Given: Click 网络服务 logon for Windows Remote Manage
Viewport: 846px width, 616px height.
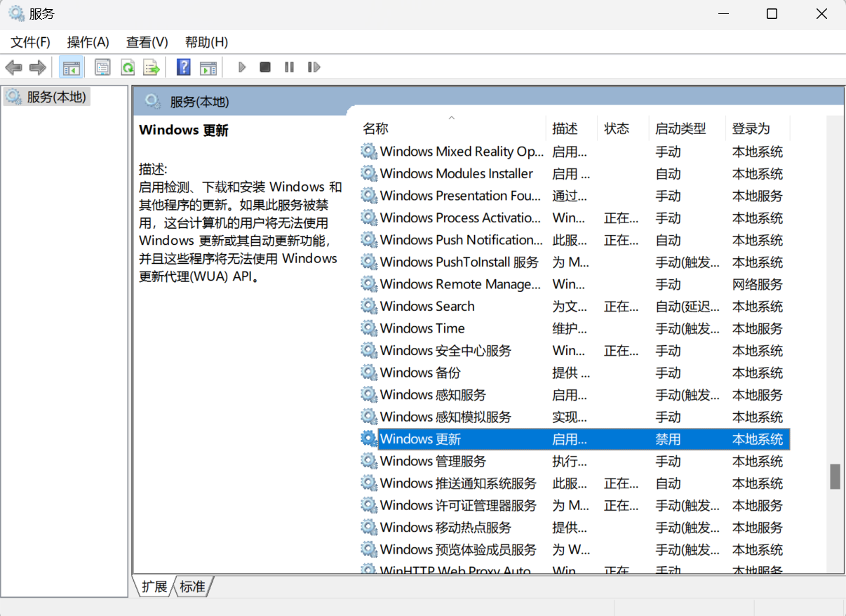Looking at the screenshot, I should pos(758,284).
